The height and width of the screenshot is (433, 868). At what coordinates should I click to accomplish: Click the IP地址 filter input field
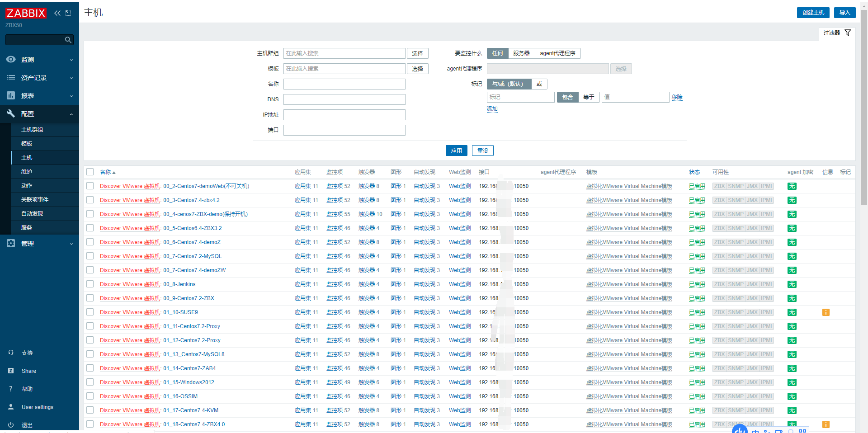(x=344, y=115)
